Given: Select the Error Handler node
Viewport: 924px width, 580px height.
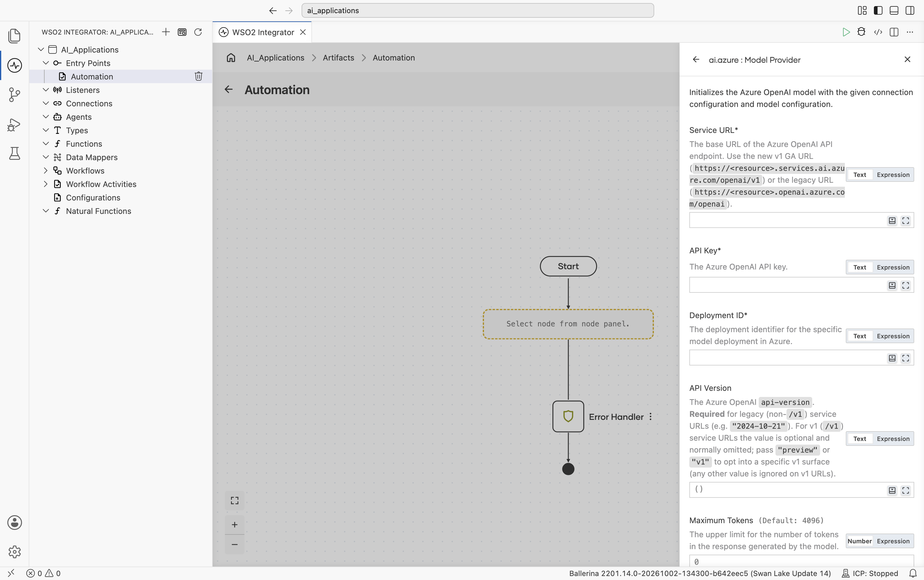Looking at the screenshot, I should 568,417.
